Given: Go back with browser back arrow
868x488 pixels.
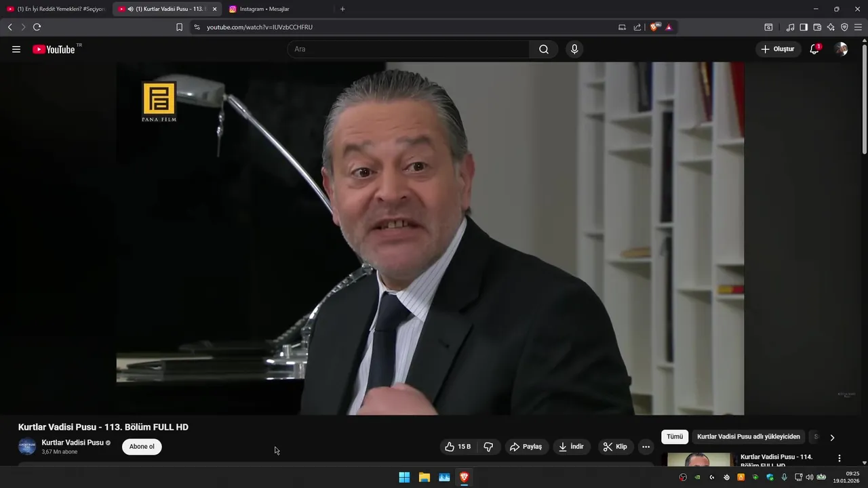Looking at the screenshot, I should coord(9,27).
